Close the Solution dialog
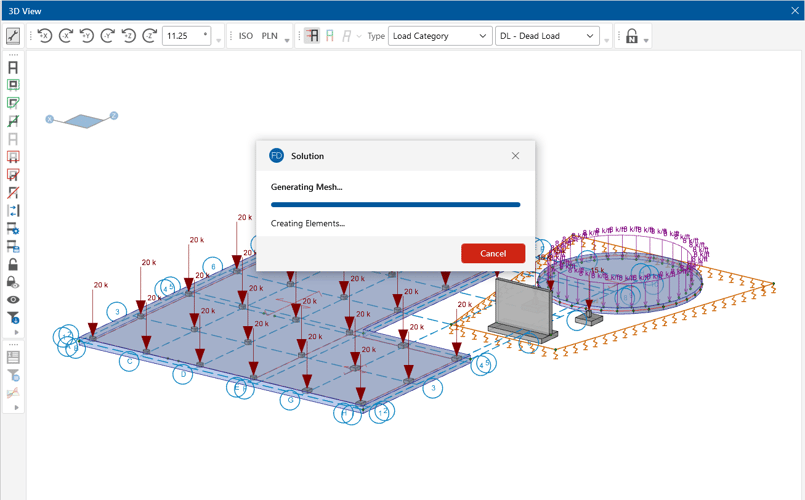 pyautogui.click(x=516, y=156)
